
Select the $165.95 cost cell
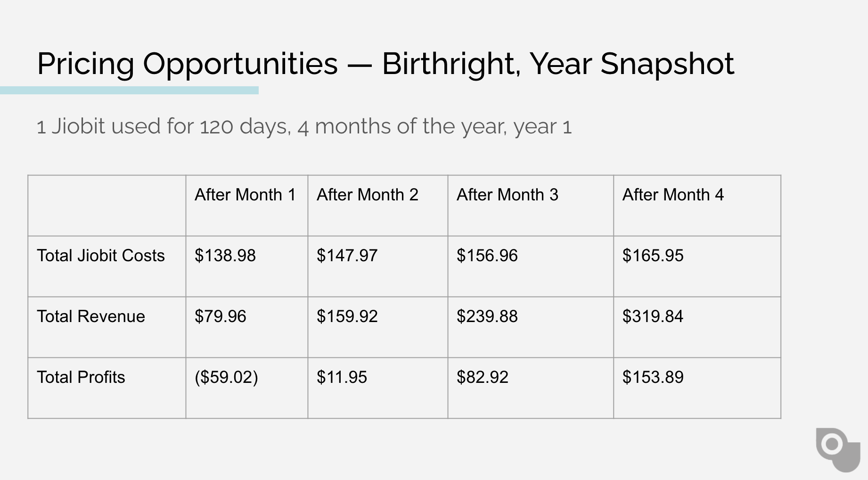(697, 266)
